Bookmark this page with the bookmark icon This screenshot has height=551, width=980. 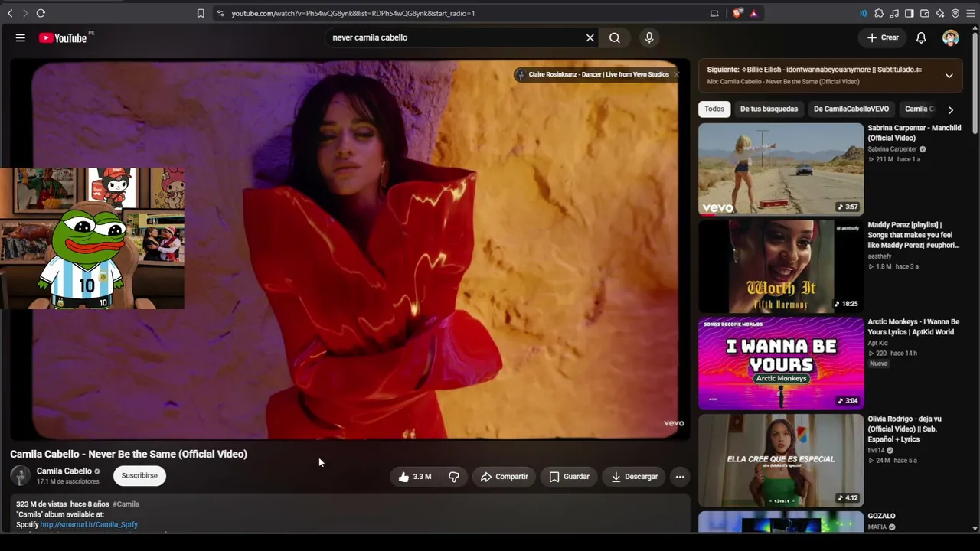pyautogui.click(x=201, y=13)
